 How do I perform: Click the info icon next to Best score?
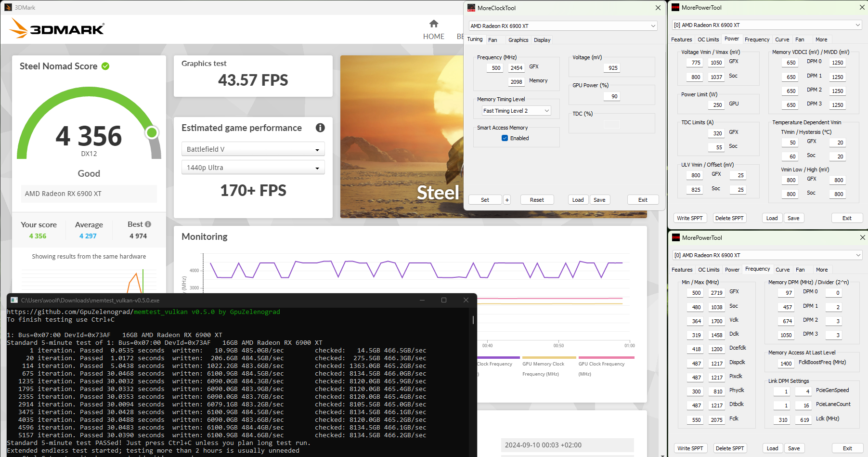[148, 224]
